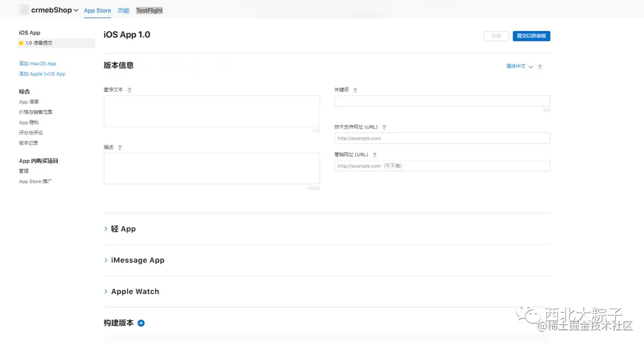Viewport: 644px width, 343px height.
Task: Click the help icon beside 营销网址 (URL)
Action: coord(374,155)
